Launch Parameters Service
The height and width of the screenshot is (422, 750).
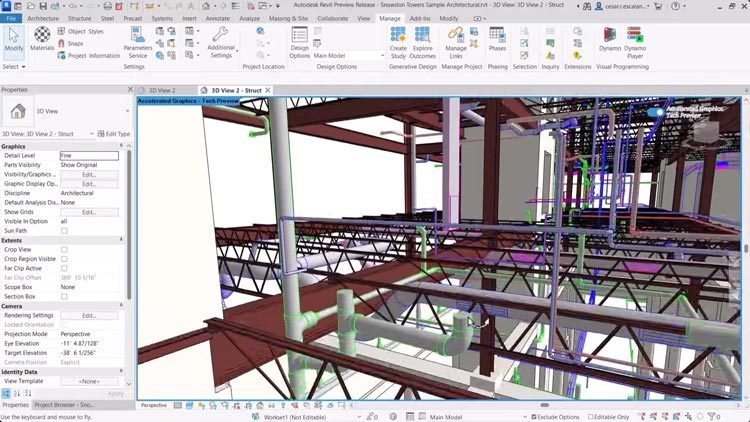click(x=138, y=43)
